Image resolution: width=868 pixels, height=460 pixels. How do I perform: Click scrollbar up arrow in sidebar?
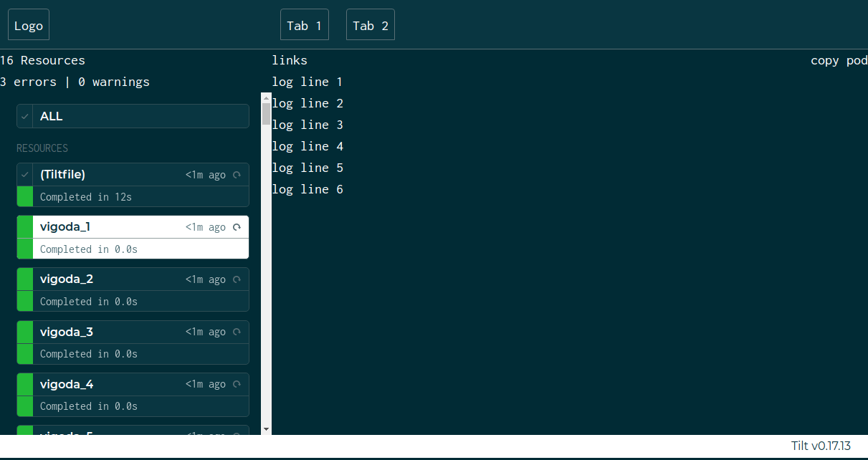[266, 97]
